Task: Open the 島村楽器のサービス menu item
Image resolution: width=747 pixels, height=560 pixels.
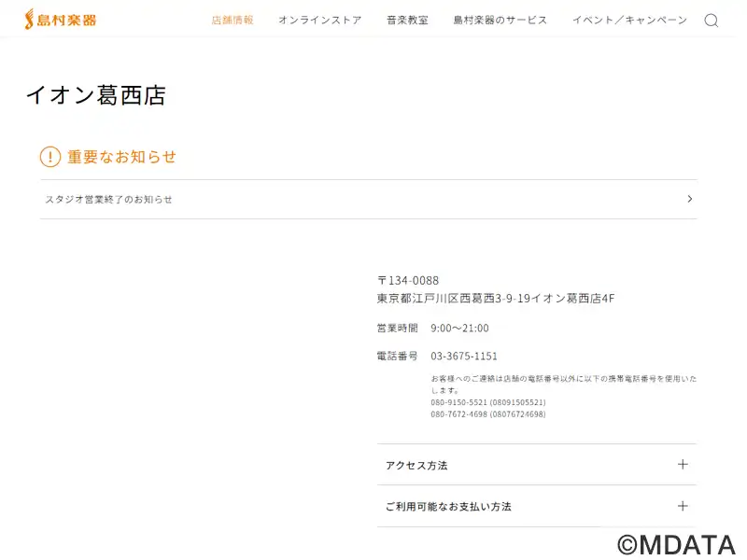Action: point(500,20)
